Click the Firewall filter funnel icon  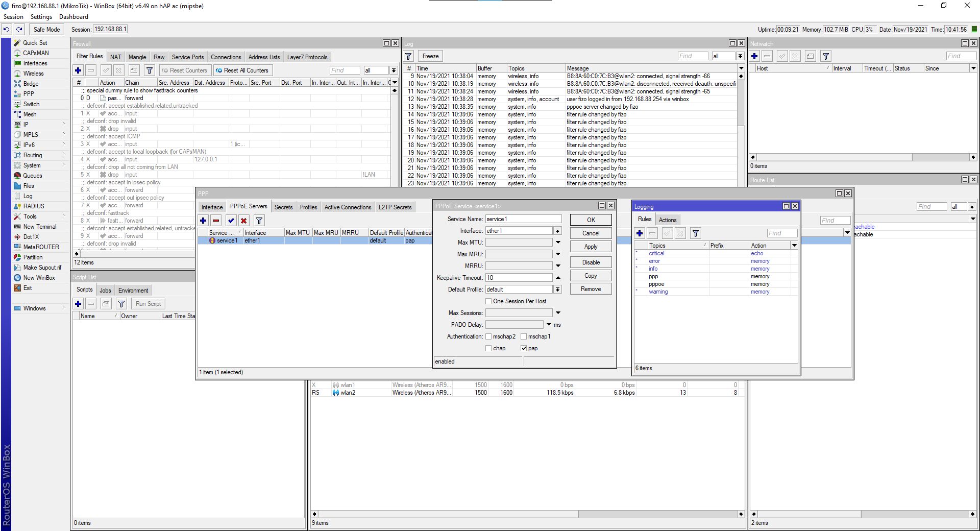coord(150,70)
